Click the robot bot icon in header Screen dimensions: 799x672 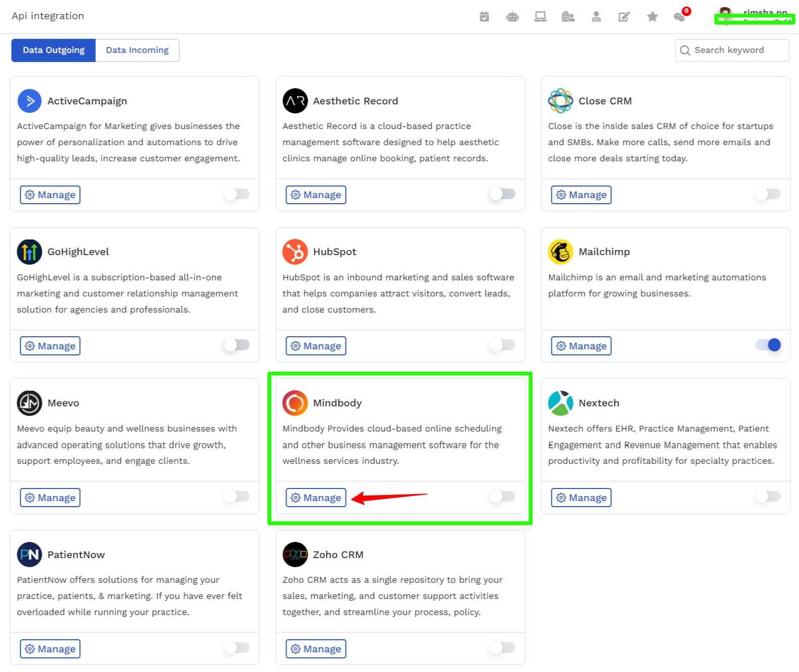(512, 17)
